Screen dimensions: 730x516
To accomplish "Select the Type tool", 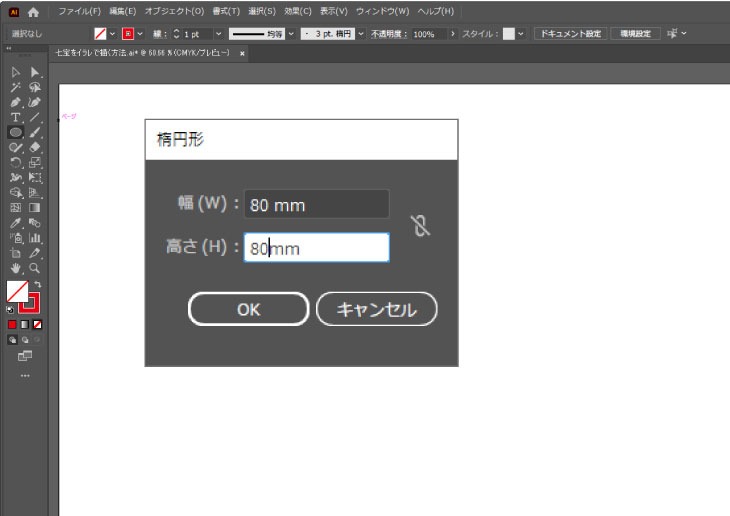I will pyautogui.click(x=15, y=117).
